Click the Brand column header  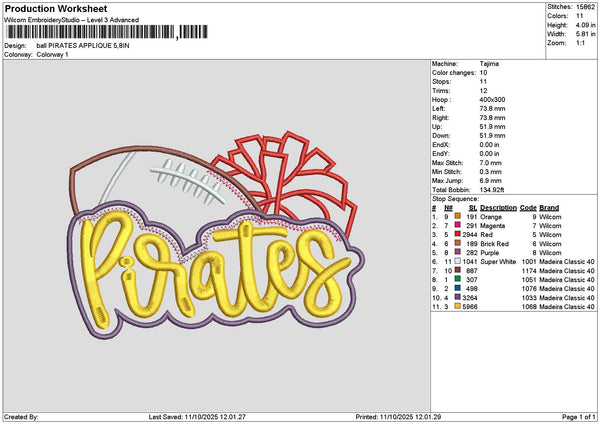(549, 208)
